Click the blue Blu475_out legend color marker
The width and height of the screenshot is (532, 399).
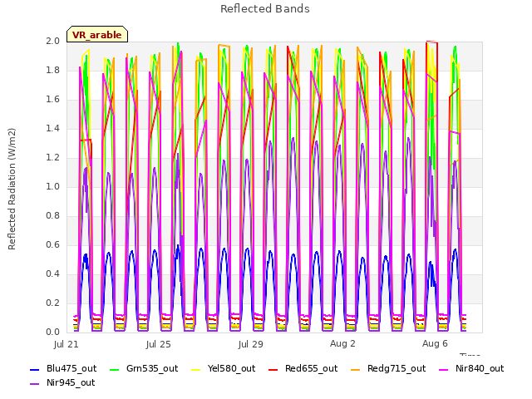coord(35,369)
